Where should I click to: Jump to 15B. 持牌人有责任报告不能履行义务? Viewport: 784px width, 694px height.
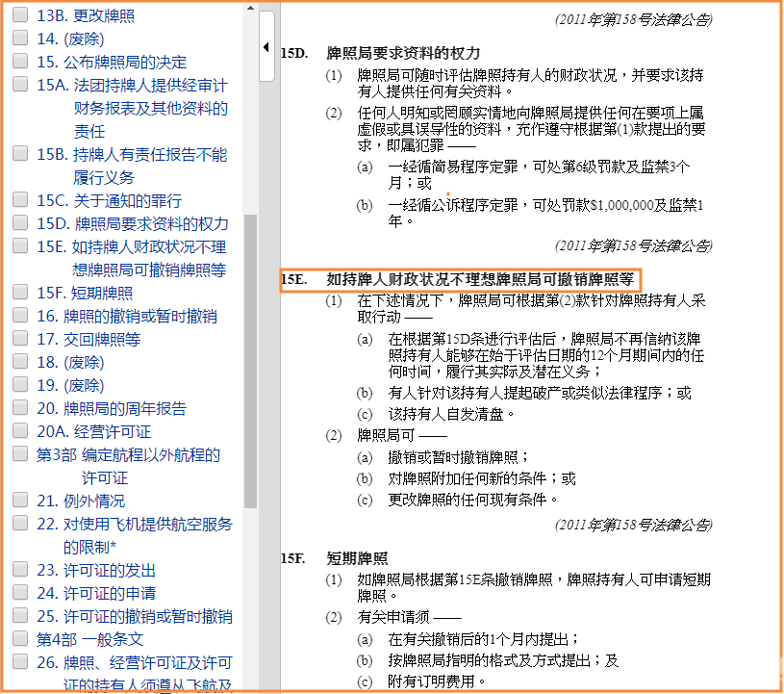point(132,166)
